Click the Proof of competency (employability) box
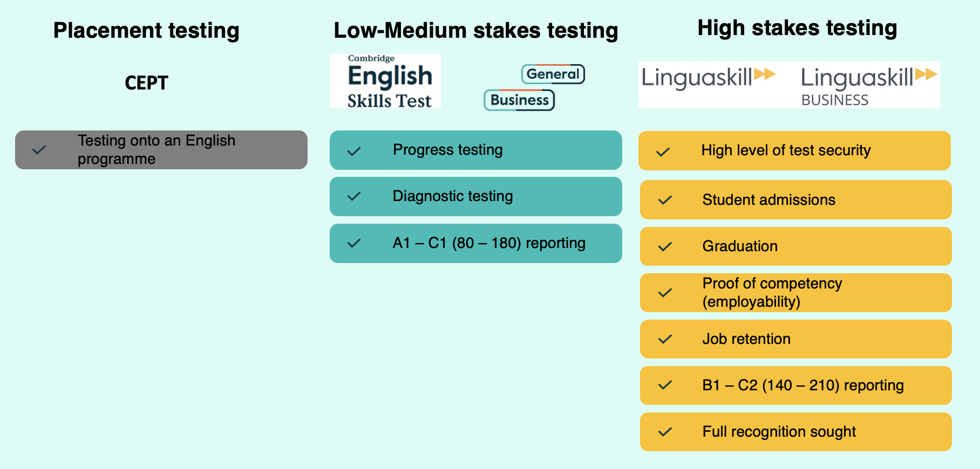The height and width of the screenshot is (469, 980). click(796, 293)
